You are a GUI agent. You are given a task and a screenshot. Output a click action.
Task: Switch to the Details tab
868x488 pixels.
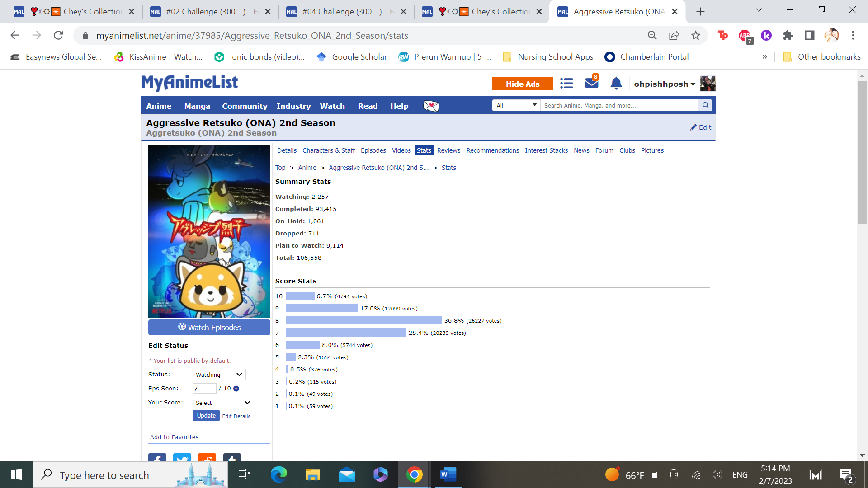coord(287,150)
